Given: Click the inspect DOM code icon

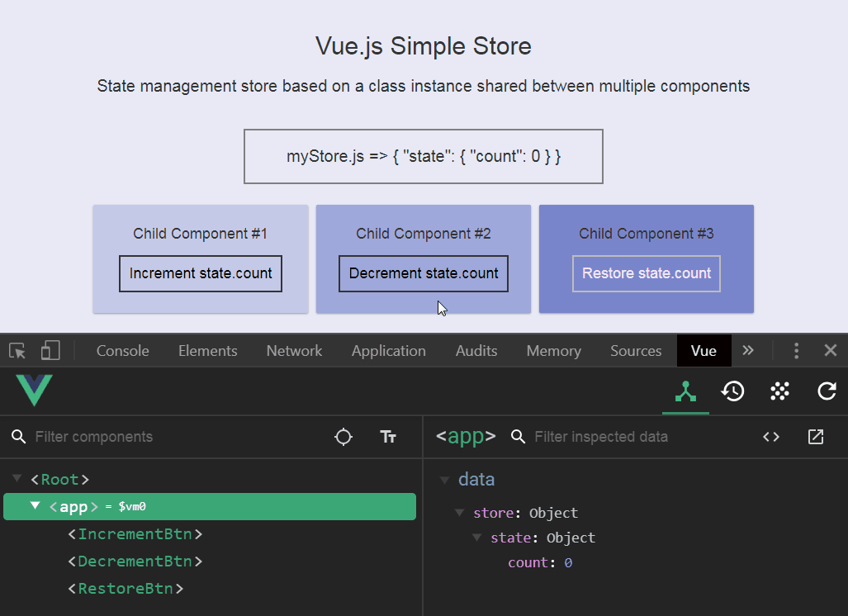Looking at the screenshot, I should 771,437.
